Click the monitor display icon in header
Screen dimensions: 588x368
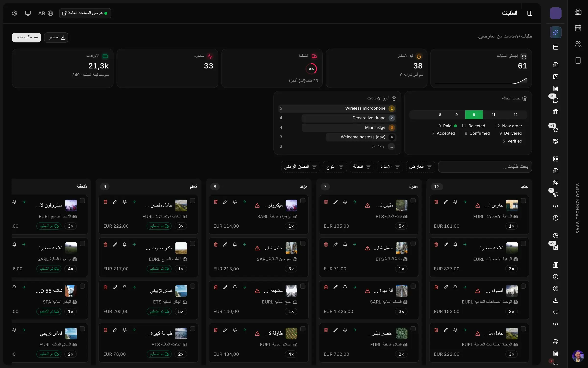[x=28, y=13]
